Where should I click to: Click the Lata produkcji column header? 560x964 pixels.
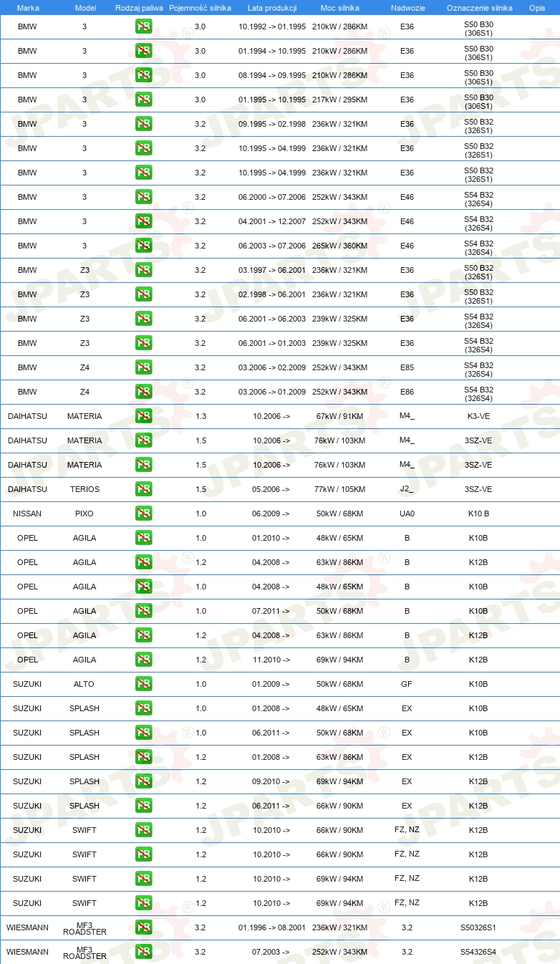point(272,7)
